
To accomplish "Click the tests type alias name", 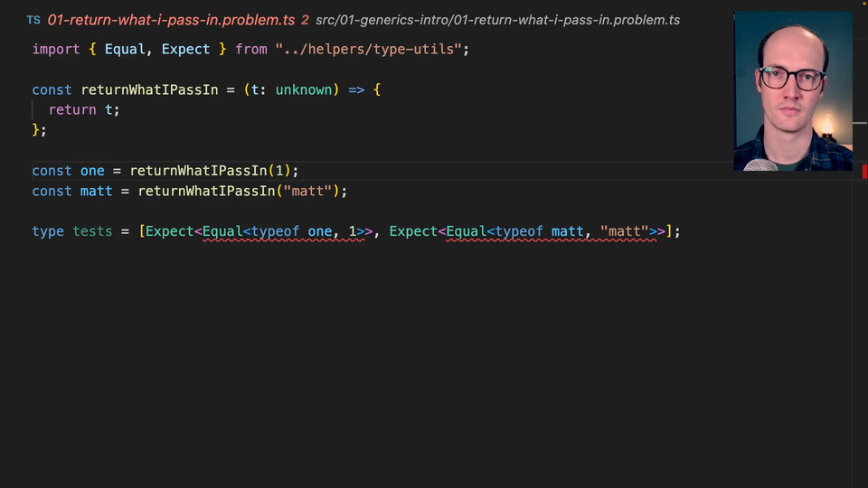I will tap(92, 231).
